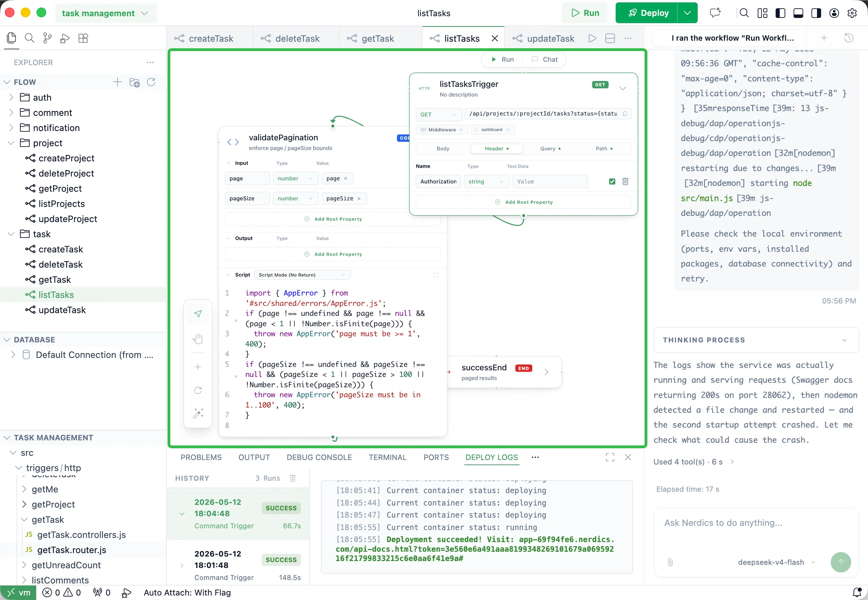Switch to the createTask editor tab
The height and width of the screenshot is (600, 868).
pos(209,38)
